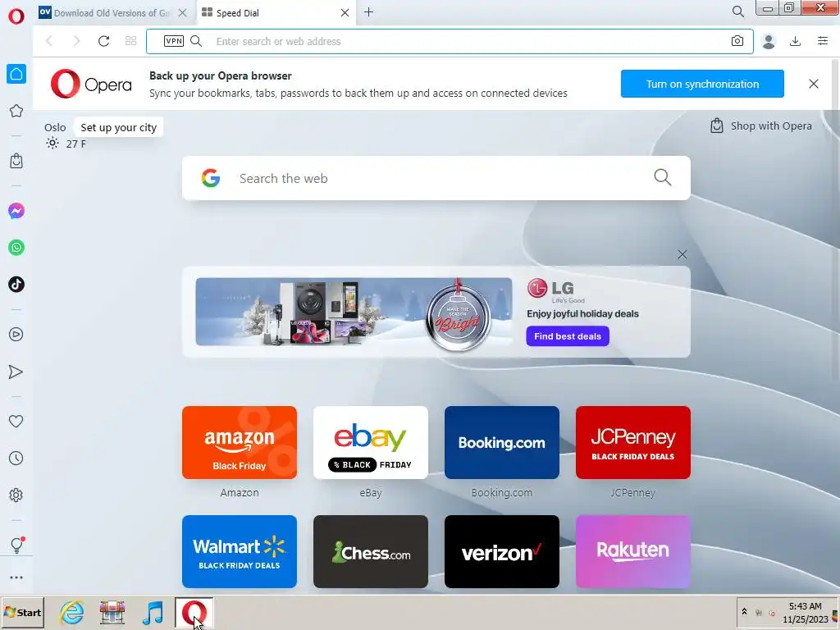Open My Flow arrow in sidebar
Image resolution: width=840 pixels, height=630 pixels.
16,372
